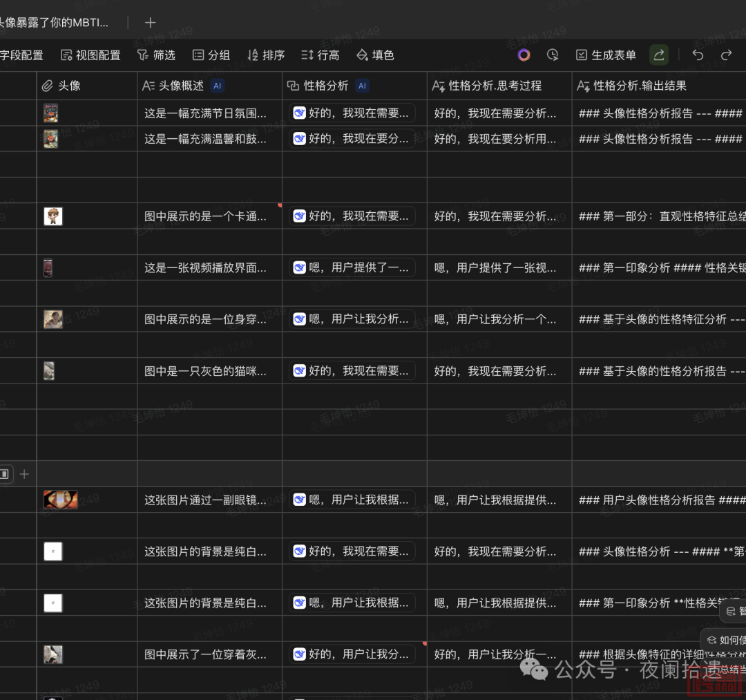
Task: Open the avatar thumbnail for 图中展示的是一位身穿
Action: click(x=52, y=319)
